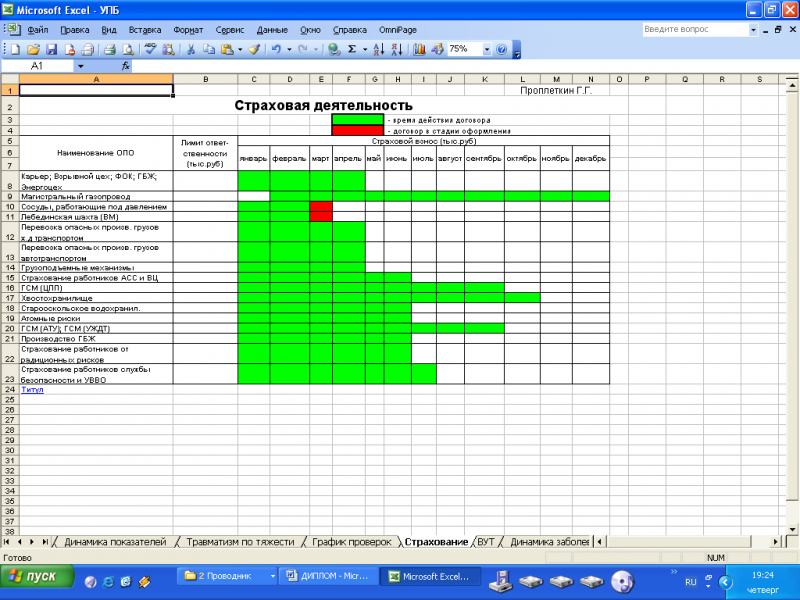This screenshot has height=600, width=800.
Task: Select red March cell for Лебединская шахта
Action: point(321,217)
